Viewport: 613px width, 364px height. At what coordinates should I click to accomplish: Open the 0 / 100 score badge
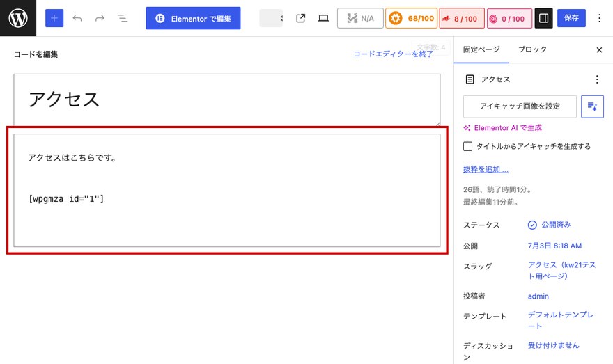coord(509,18)
